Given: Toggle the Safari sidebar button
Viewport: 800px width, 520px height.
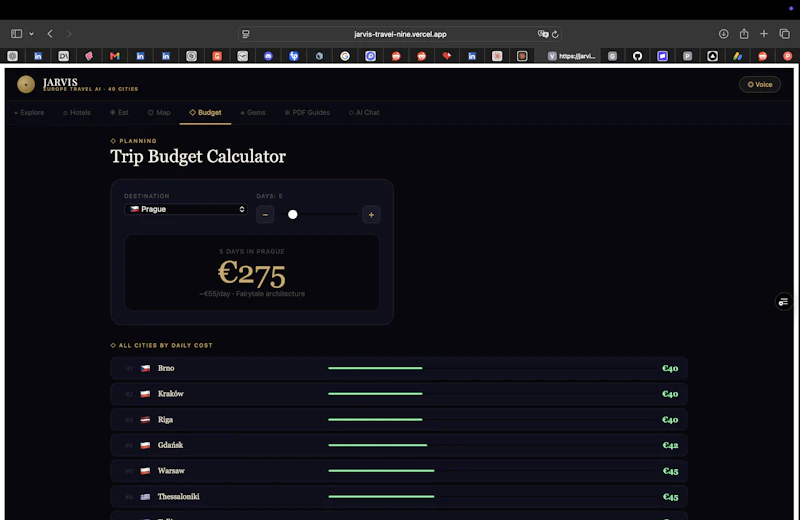Looking at the screenshot, I should coord(16,34).
